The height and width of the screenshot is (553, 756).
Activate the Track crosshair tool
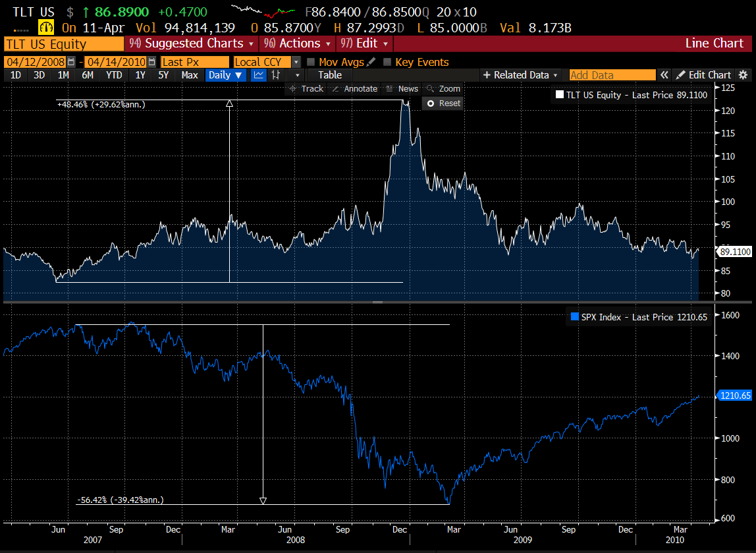click(x=306, y=89)
